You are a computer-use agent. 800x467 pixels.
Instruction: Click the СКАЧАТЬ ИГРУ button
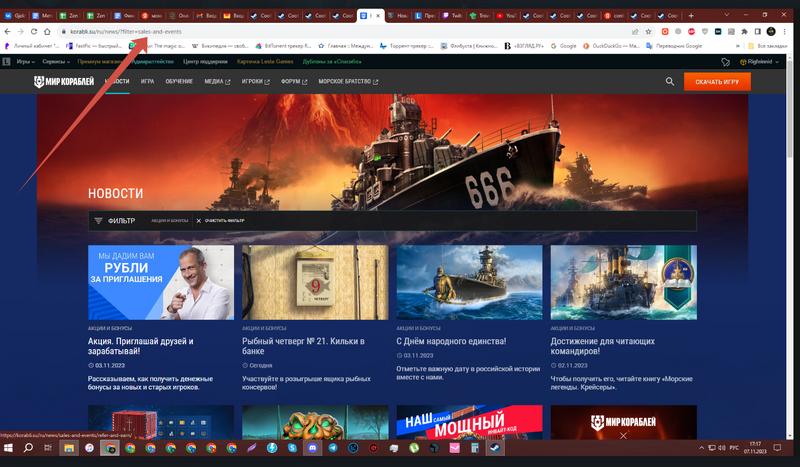point(717,82)
